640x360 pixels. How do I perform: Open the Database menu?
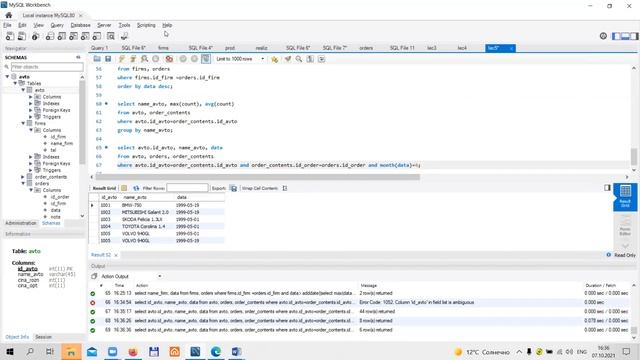[x=80, y=25]
